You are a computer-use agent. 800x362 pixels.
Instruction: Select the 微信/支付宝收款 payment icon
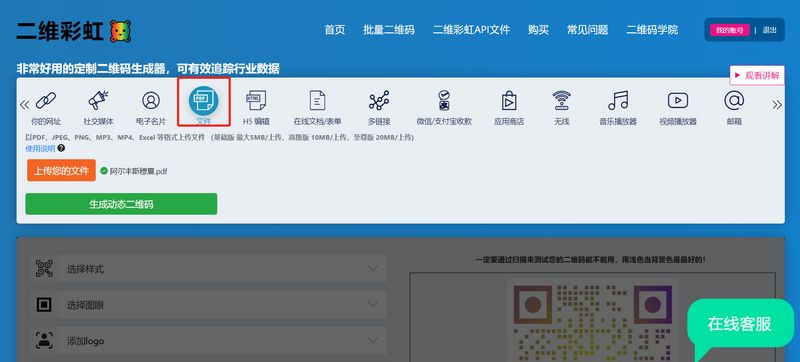point(444,100)
